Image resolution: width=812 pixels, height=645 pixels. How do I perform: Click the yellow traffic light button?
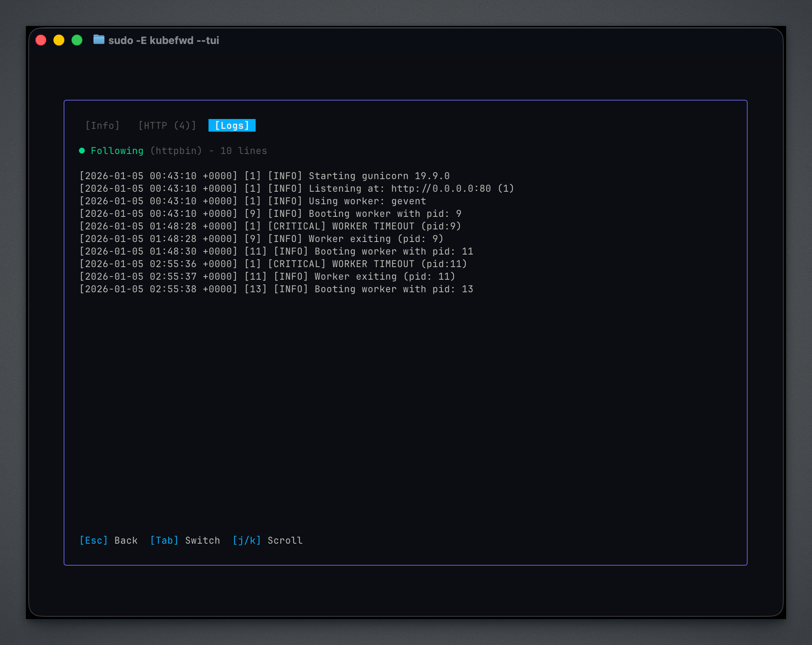59,40
